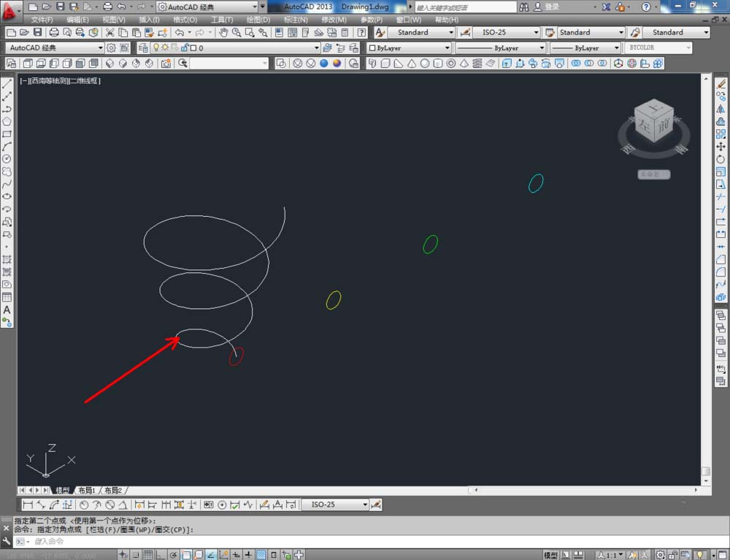Viewport: 730px width, 560px height.
Task: Click the Save icon in standard toolbar
Action: click(38, 33)
